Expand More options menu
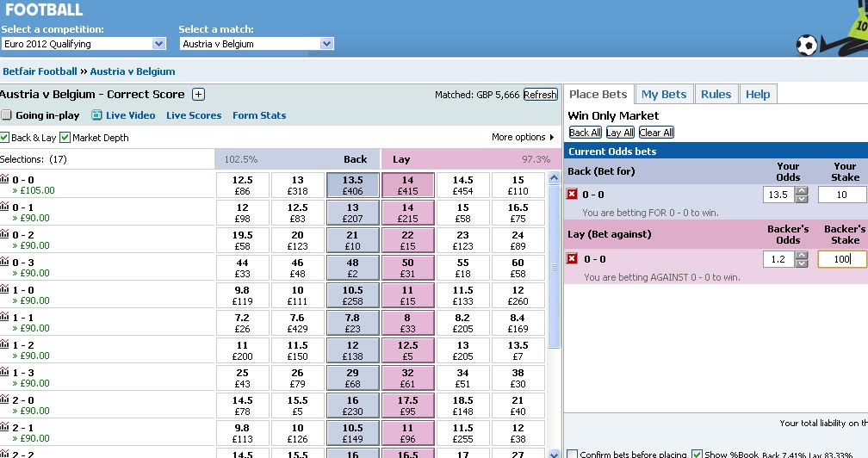The height and width of the screenshot is (458, 868). click(523, 137)
